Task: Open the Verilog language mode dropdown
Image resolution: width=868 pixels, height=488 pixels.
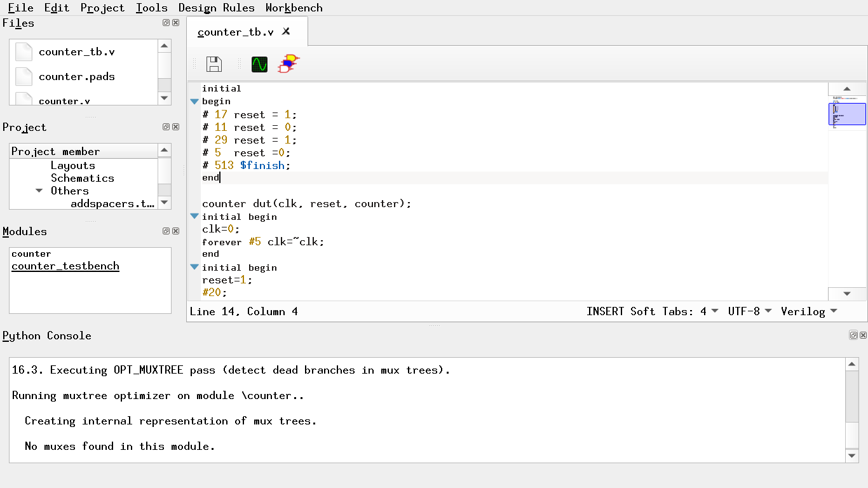Action: pos(809,311)
